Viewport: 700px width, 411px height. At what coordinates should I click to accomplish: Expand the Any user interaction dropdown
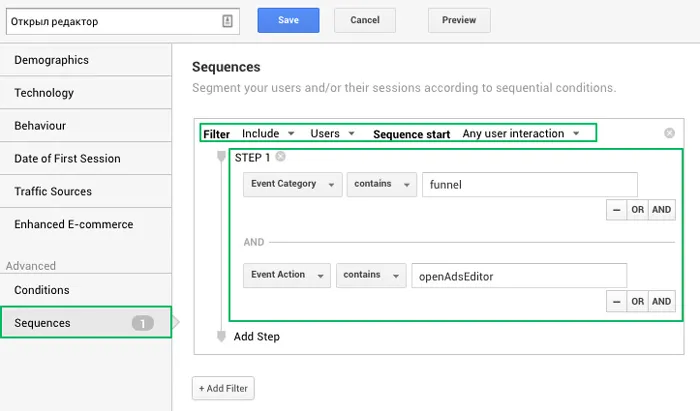click(521, 133)
